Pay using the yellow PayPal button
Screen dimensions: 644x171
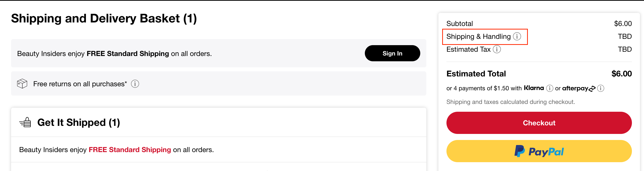click(539, 151)
